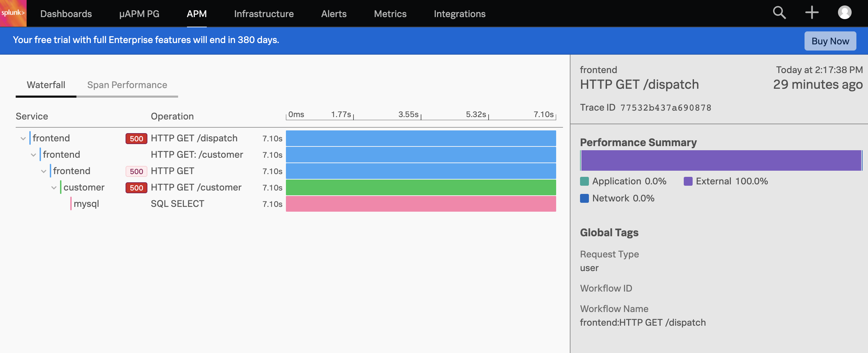
Task: Click the light 500 badge on HTTP GET
Action: (x=136, y=171)
